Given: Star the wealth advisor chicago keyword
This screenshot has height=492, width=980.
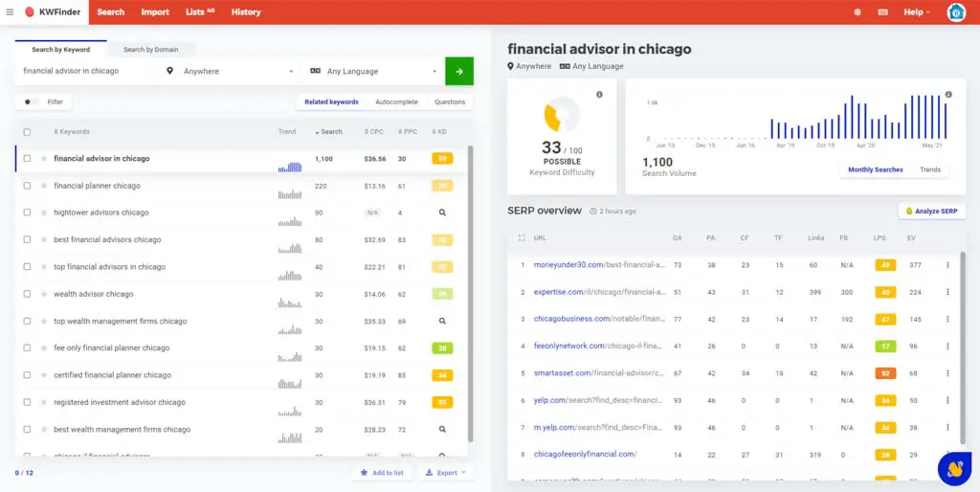Looking at the screenshot, I should (x=44, y=294).
